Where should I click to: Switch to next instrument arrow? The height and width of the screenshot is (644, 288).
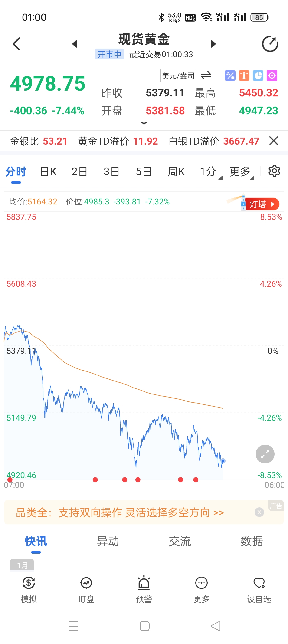coord(213,44)
